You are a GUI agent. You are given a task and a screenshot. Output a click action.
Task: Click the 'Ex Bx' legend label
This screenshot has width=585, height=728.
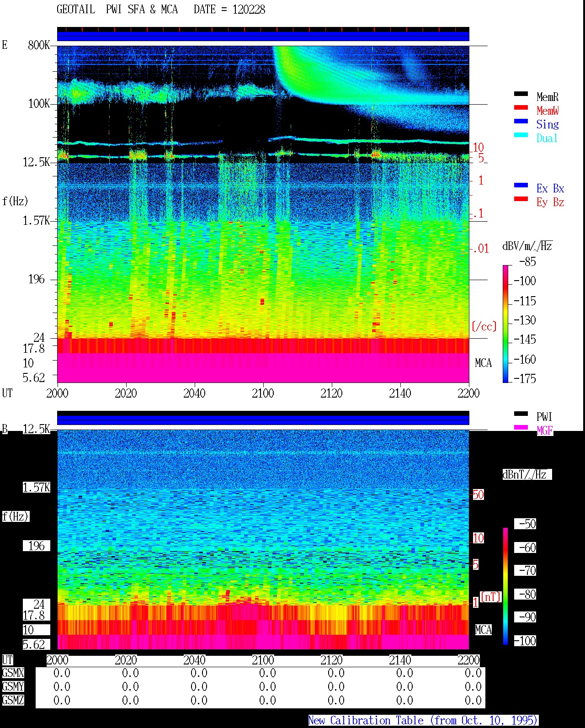pos(550,188)
